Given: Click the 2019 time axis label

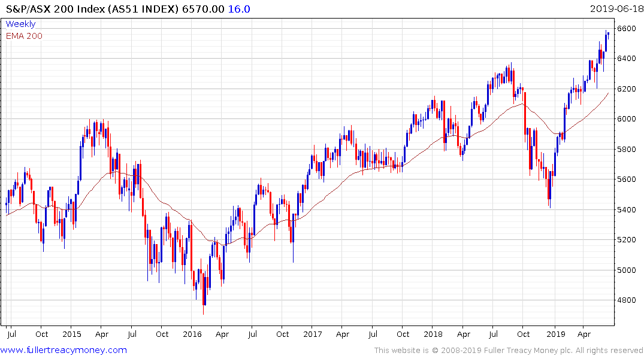Looking at the screenshot, I should point(556,334).
